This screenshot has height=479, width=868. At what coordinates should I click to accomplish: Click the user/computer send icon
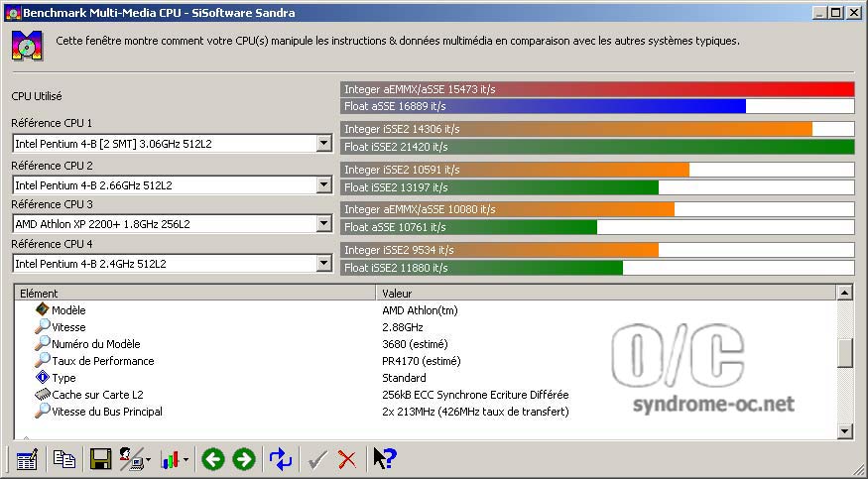132,459
